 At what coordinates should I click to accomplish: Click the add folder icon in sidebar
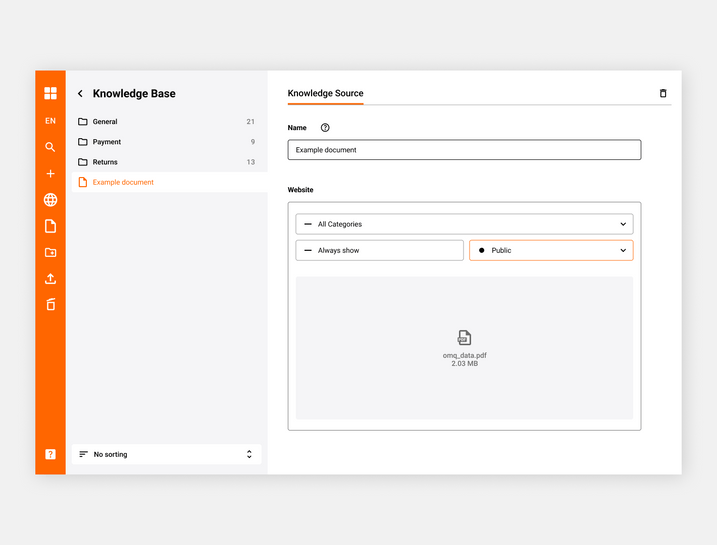point(50,252)
